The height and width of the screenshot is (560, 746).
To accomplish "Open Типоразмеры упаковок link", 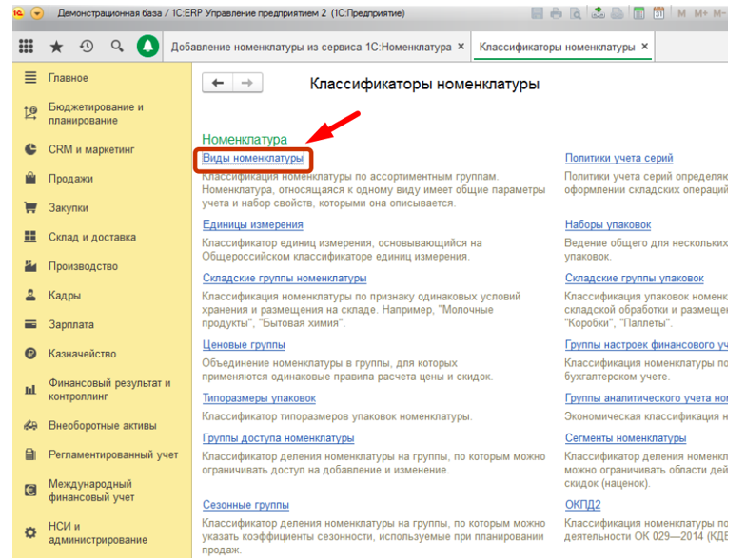I will coord(259,397).
